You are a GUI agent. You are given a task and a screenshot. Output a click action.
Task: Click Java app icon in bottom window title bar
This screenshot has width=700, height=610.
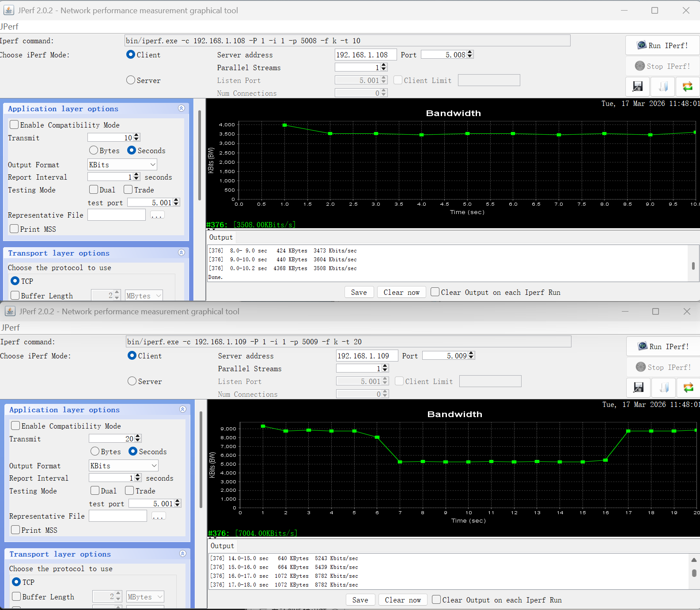[x=10, y=311]
